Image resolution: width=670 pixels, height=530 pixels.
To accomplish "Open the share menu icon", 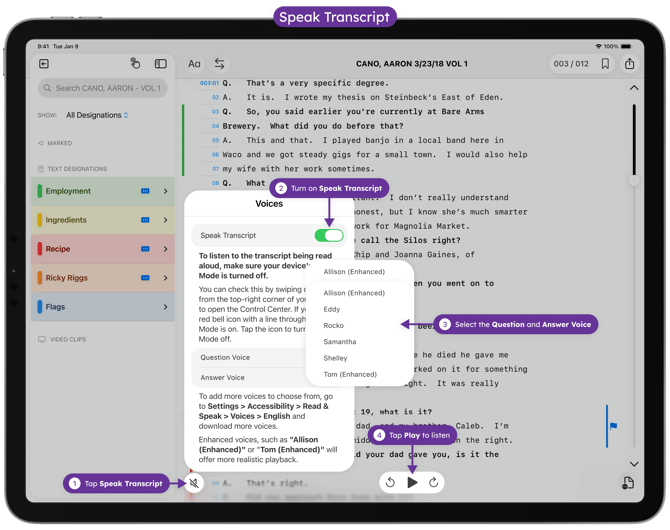I will 629,64.
